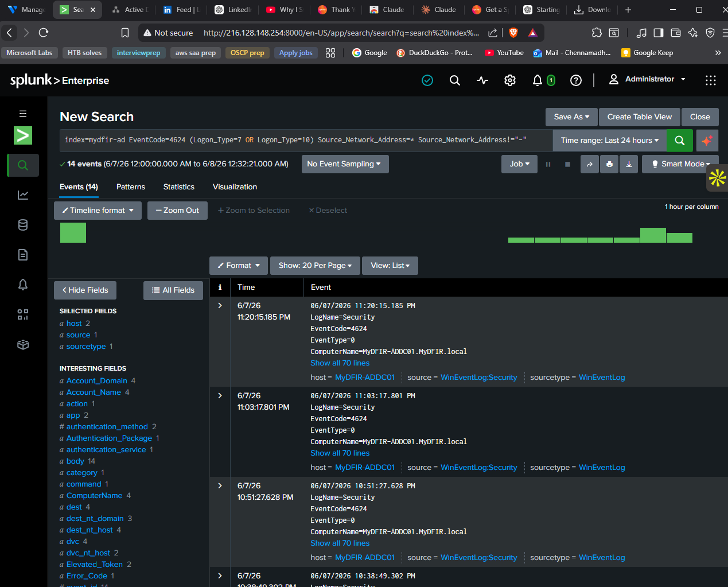728x587 pixels.
Task: Switch to the Patterns tab
Action: (x=131, y=187)
